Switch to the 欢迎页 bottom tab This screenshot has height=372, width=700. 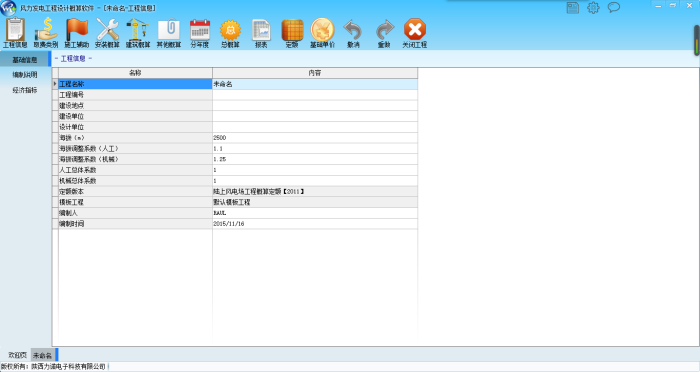(17, 355)
